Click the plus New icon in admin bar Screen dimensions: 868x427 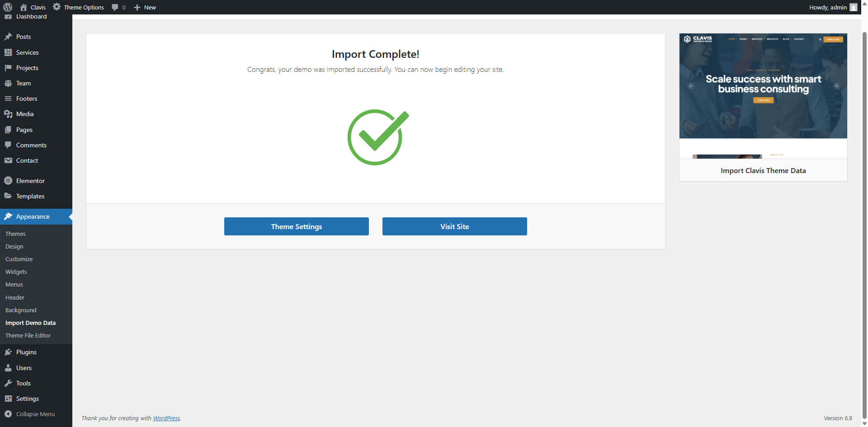pos(137,7)
